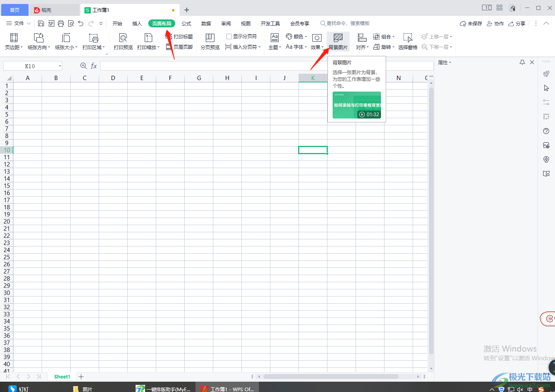Click the Undo arrow icon
555x392 pixels.
pyautogui.click(x=81, y=23)
